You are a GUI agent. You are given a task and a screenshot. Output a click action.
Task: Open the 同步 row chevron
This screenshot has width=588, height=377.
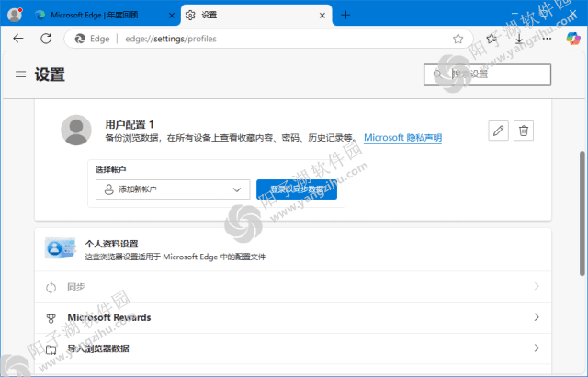coord(537,287)
